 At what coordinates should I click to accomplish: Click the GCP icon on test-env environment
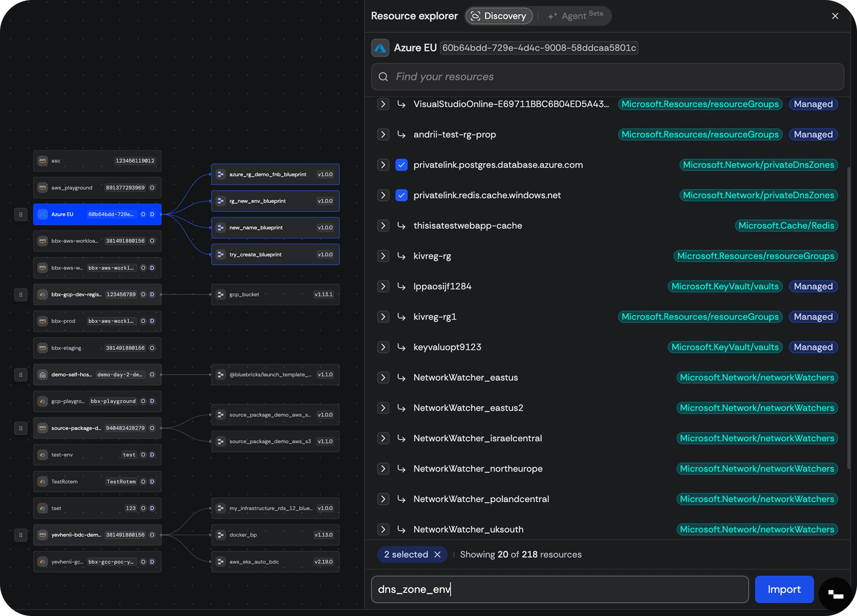point(42,455)
